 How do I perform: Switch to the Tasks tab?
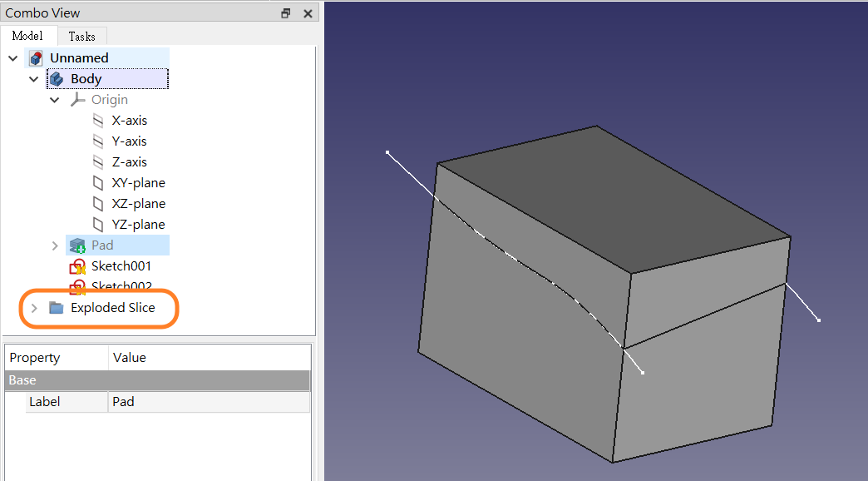tap(82, 37)
